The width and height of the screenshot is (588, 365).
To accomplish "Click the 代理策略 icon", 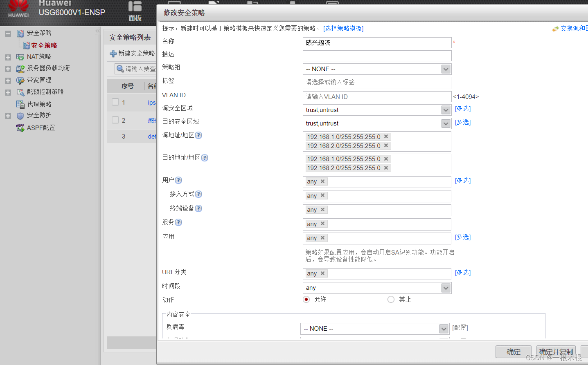I will point(20,104).
